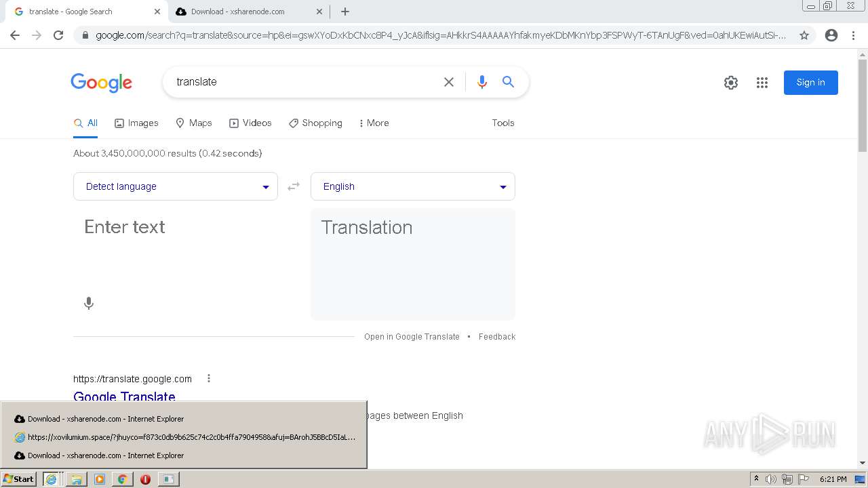Viewport: 868px width, 488px height.
Task: Open the Google Translate result title
Action: (x=124, y=396)
